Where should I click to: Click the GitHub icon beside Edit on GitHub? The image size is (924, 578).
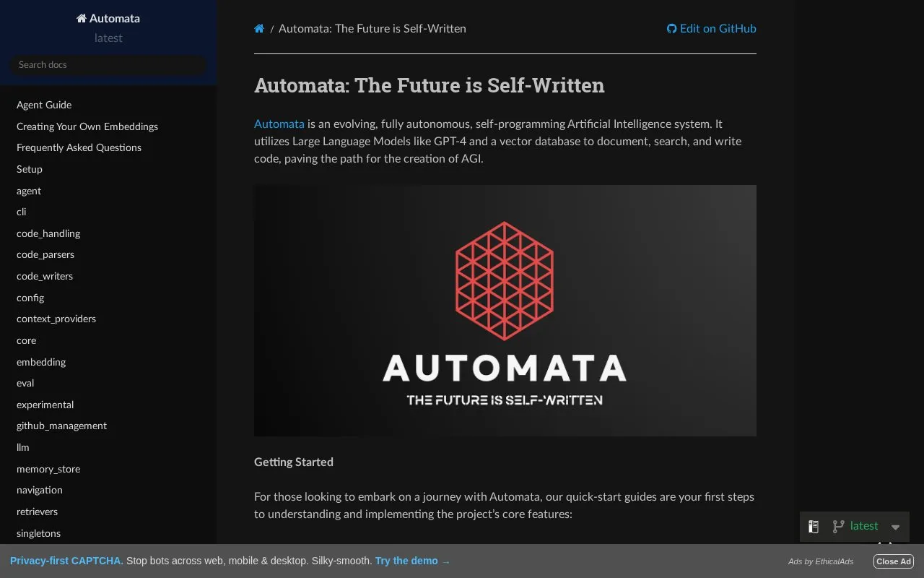[672, 29]
